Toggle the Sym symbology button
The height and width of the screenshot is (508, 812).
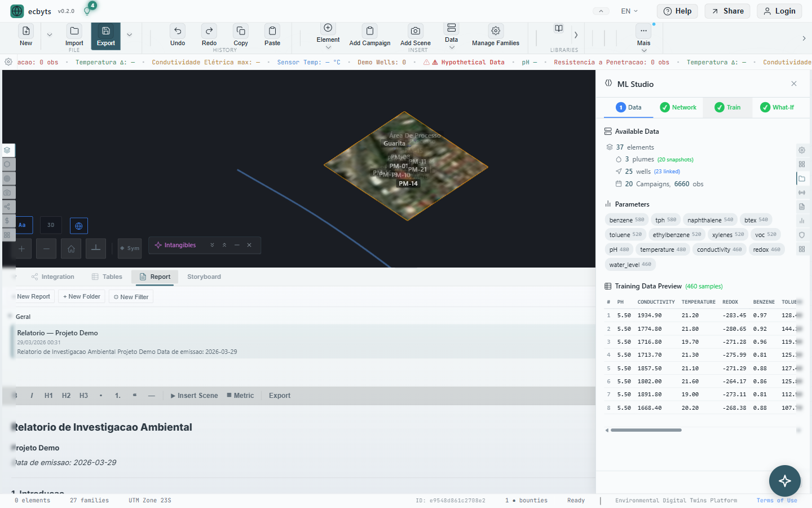coord(130,248)
